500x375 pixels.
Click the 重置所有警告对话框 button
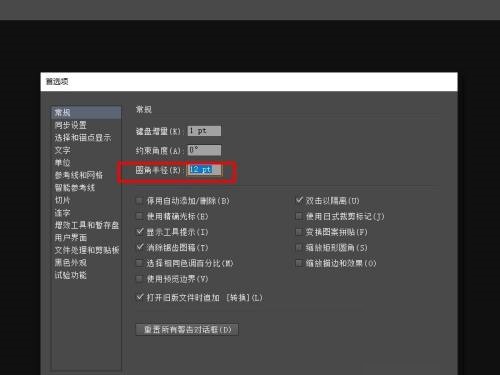pos(187,330)
